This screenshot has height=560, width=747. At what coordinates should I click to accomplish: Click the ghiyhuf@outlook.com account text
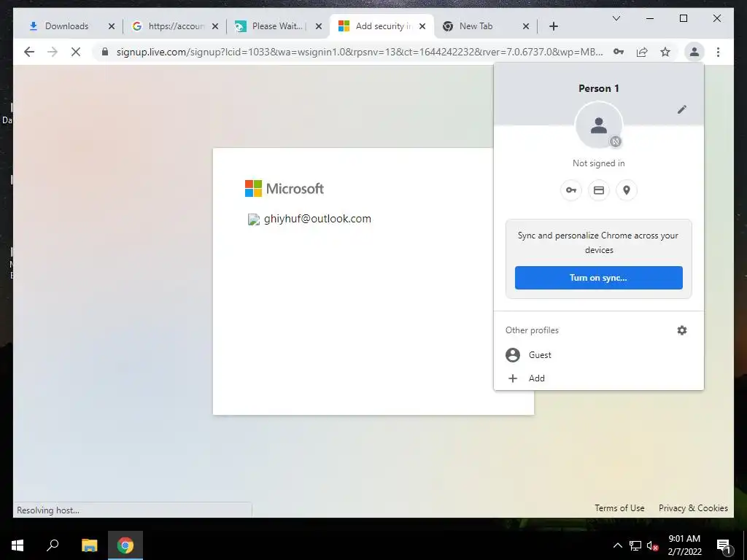pyautogui.click(x=317, y=219)
